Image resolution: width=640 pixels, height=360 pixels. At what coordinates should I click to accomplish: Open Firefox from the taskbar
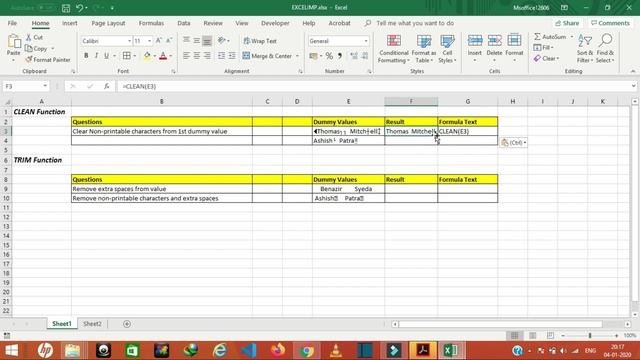coord(278,350)
